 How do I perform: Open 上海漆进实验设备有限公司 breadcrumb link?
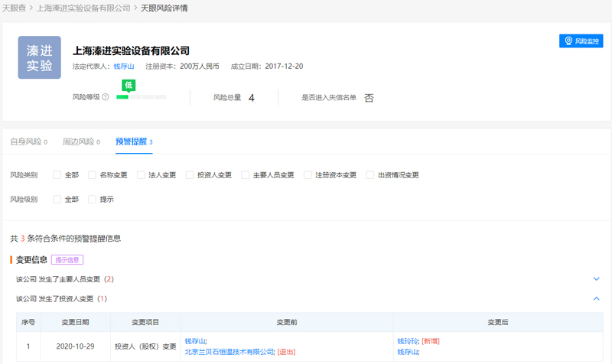[83, 8]
